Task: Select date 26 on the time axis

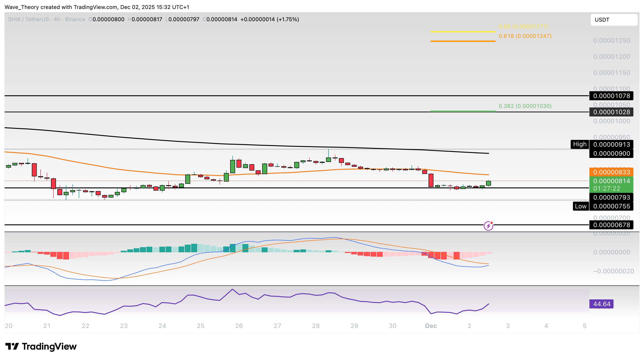Action: coord(239,326)
